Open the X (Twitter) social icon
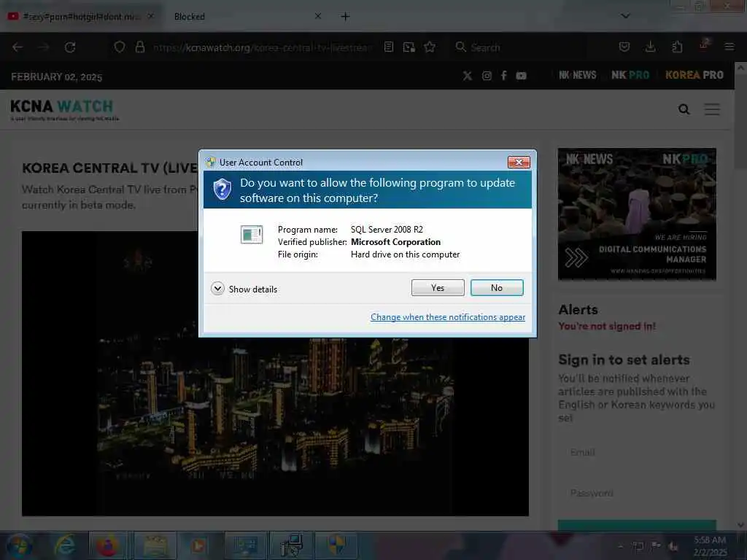This screenshot has height=560, width=747. [468, 76]
